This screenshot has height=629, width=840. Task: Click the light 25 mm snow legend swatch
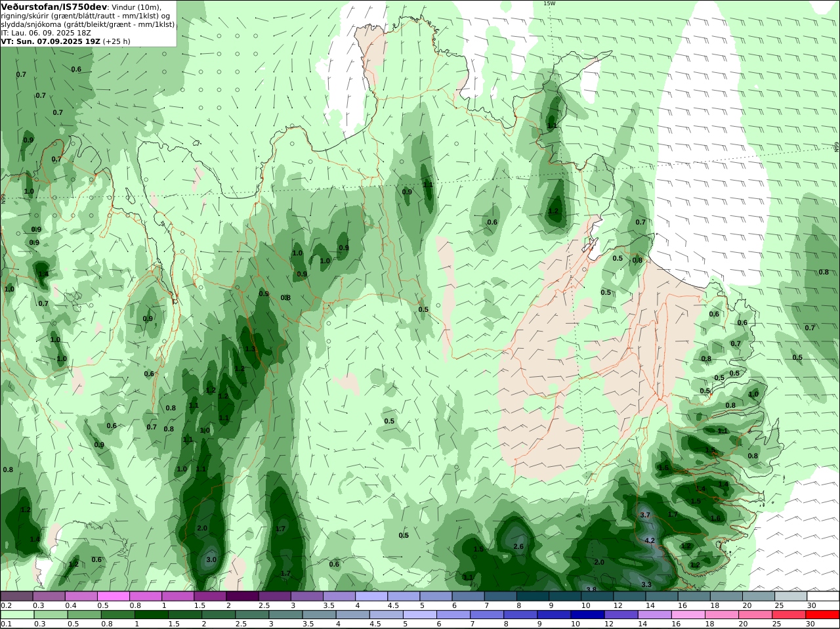tap(791, 596)
